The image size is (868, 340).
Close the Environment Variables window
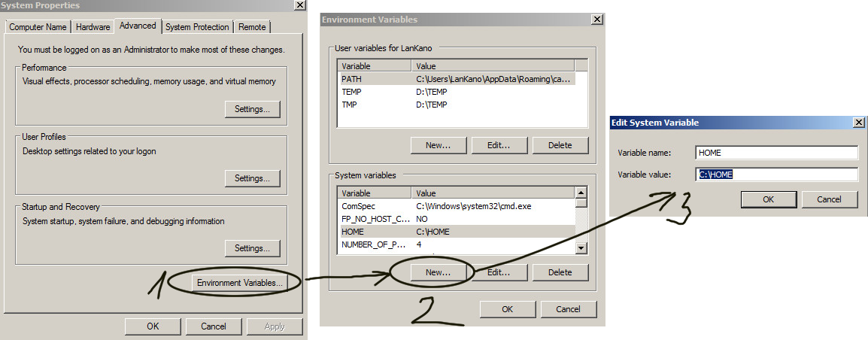pos(597,20)
